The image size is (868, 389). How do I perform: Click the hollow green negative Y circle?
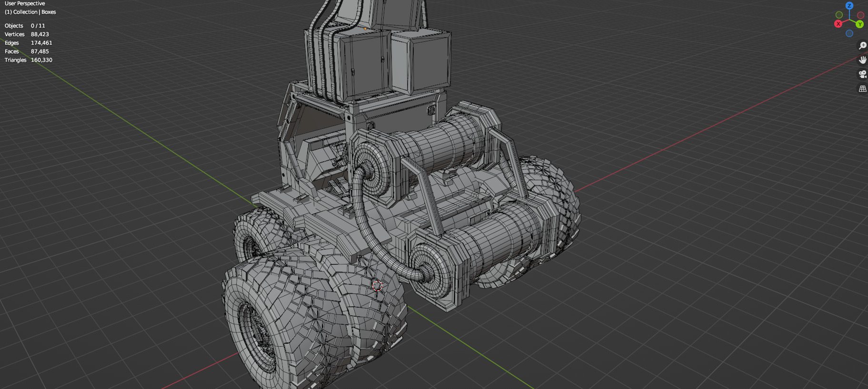coord(839,15)
